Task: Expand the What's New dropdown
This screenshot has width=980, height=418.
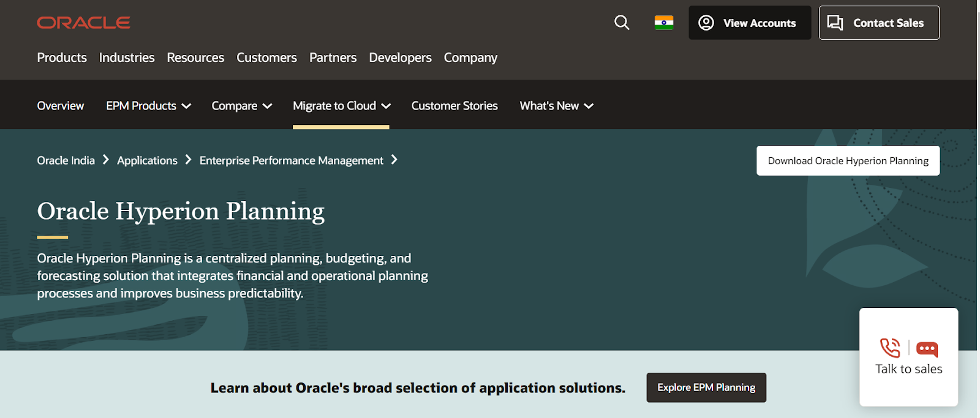Action: click(557, 106)
